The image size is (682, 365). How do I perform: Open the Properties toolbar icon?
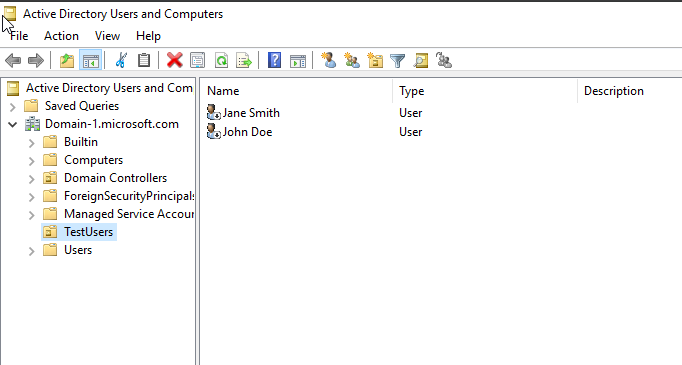pyautogui.click(x=197, y=60)
